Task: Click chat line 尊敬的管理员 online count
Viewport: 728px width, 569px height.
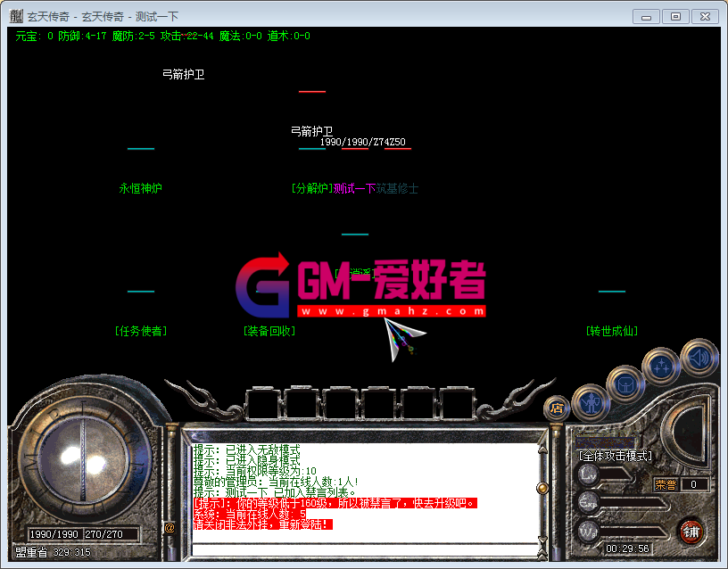Action: (276, 482)
